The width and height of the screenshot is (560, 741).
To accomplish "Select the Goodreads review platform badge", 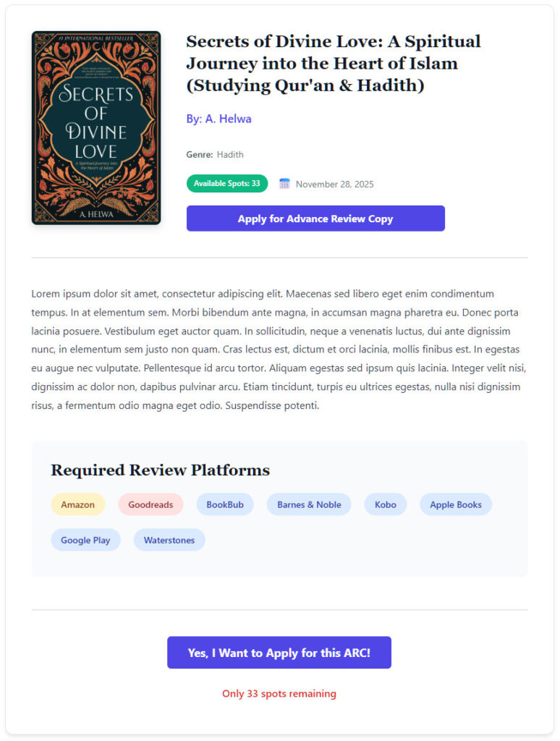I will point(150,504).
